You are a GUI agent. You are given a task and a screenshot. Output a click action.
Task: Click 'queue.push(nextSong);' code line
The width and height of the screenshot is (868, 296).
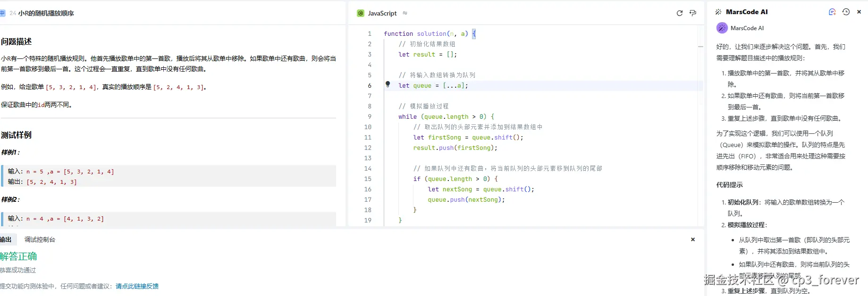point(466,199)
